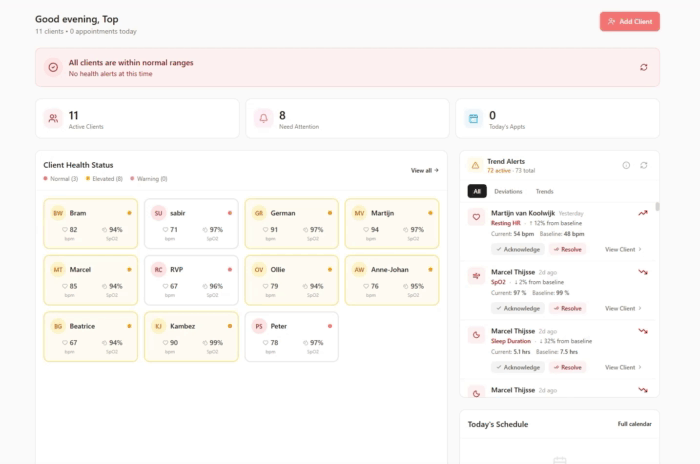The height and width of the screenshot is (464, 700).
Task: Click the Warning status legend filter
Action: (x=148, y=179)
